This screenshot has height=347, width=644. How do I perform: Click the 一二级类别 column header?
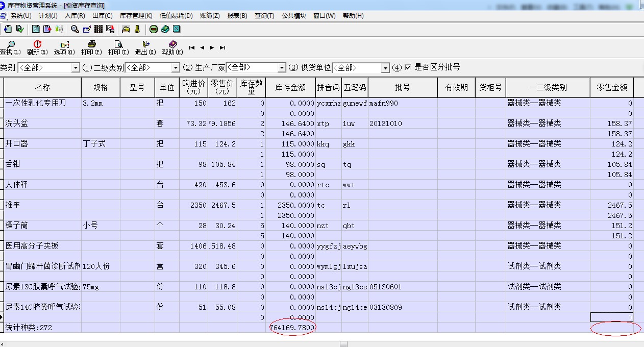pyautogui.click(x=548, y=87)
